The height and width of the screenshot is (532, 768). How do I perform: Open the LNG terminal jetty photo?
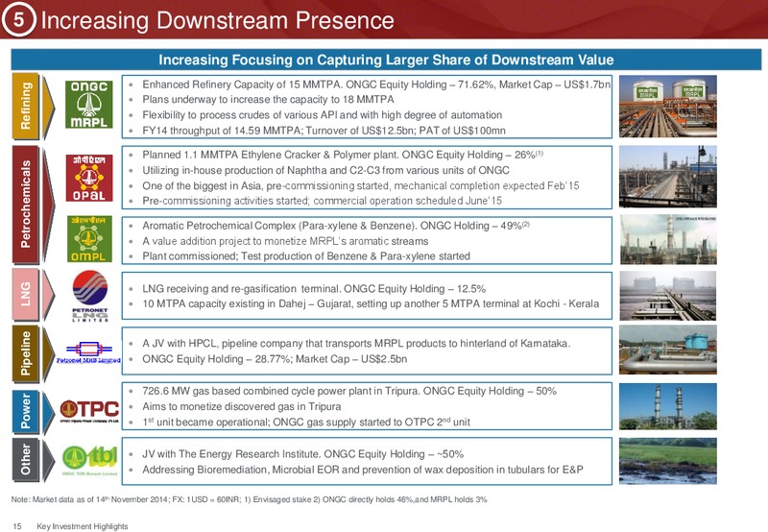[x=667, y=296]
